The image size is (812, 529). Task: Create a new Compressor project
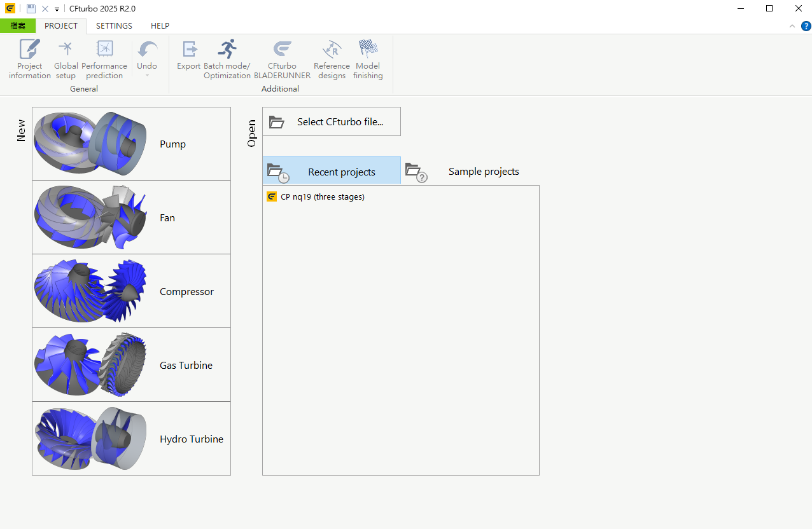pyautogui.click(x=131, y=291)
